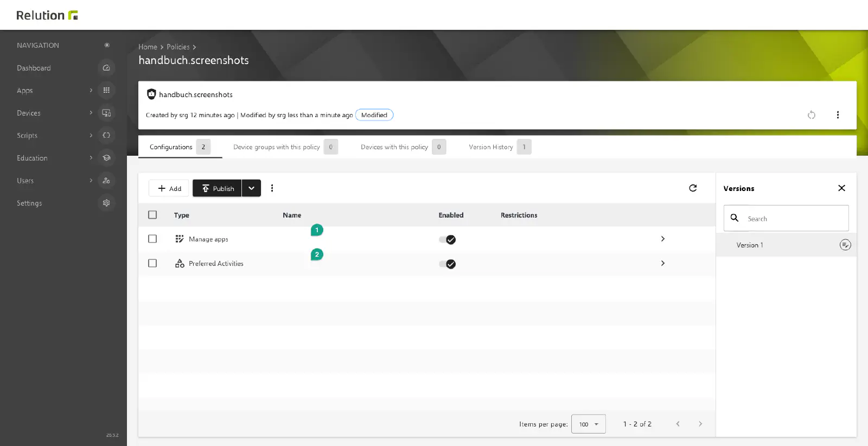Click the Scripts code icon
Screen dimensions: 868x446
pyautogui.click(x=106, y=135)
